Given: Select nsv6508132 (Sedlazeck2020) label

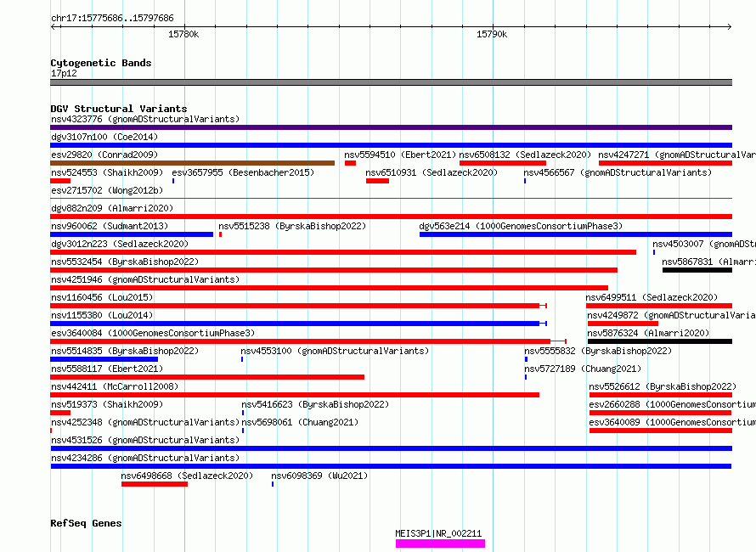Looking at the screenshot, I should tap(525, 155).
